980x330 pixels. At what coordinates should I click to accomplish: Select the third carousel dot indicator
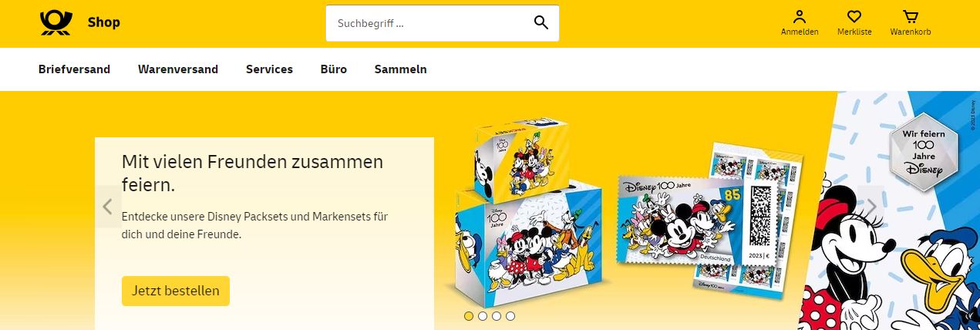coord(497,316)
